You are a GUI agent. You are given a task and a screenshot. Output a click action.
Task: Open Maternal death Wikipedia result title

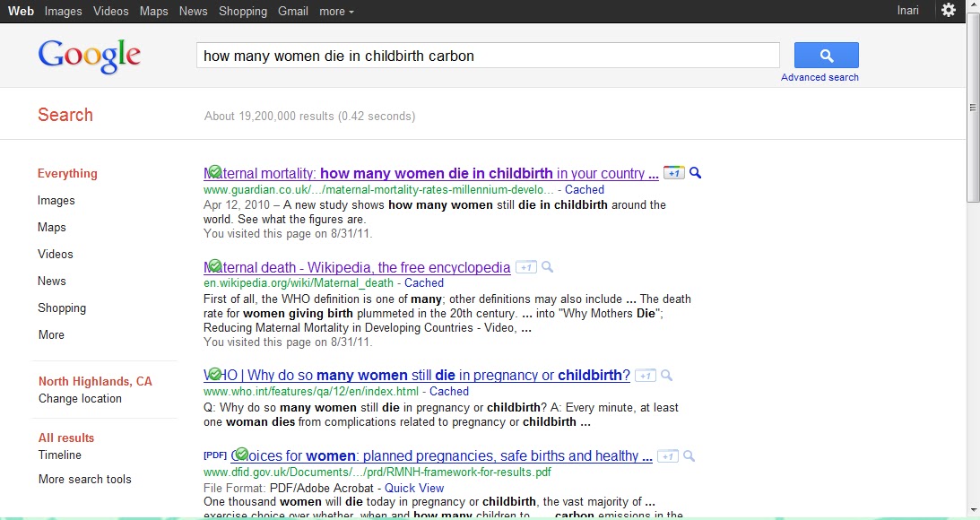pos(357,268)
